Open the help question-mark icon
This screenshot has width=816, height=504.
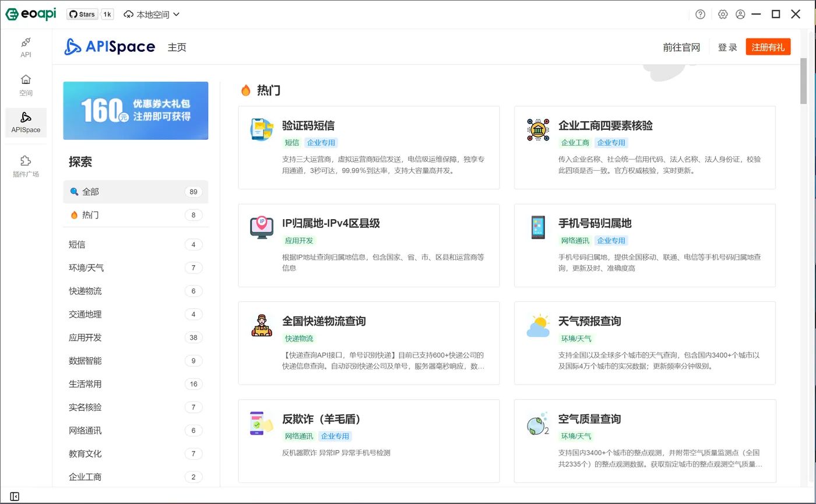click(701, 15)
